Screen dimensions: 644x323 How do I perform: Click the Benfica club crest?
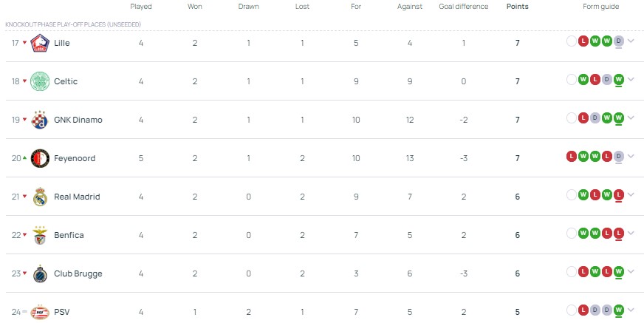pyautogui.click(x=40, y=235)
